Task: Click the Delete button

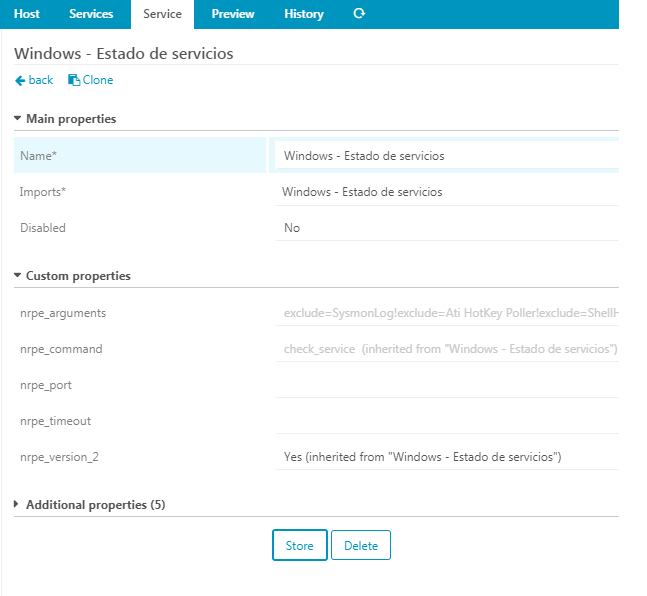Action: (x=361, y=545)
